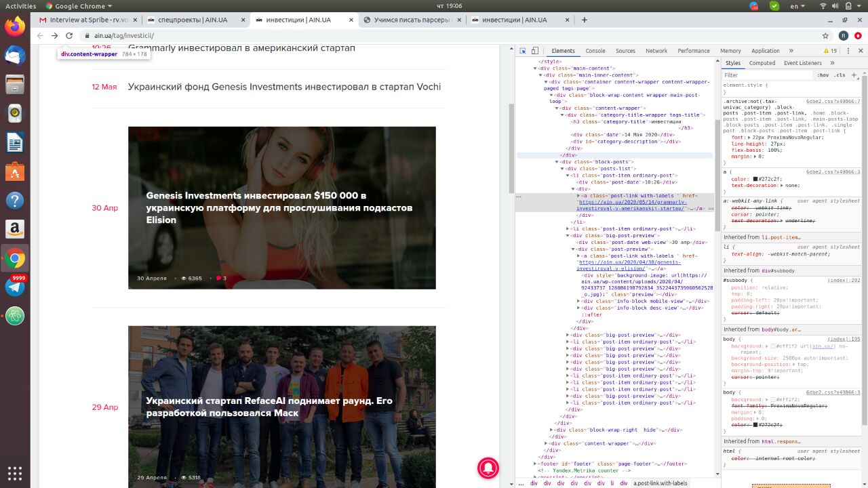Click the #eff1f2 swatch in body#body background
Screen dimensions: 868x488
[x=773, y=346]
